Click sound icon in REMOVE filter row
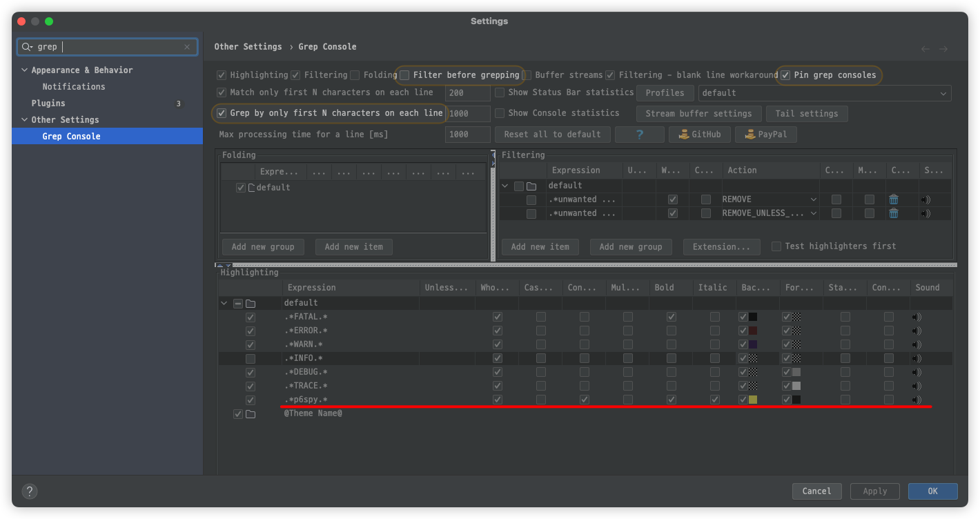Image resolution: width=980 pixels, height=519 pixels. pos(925,199)
